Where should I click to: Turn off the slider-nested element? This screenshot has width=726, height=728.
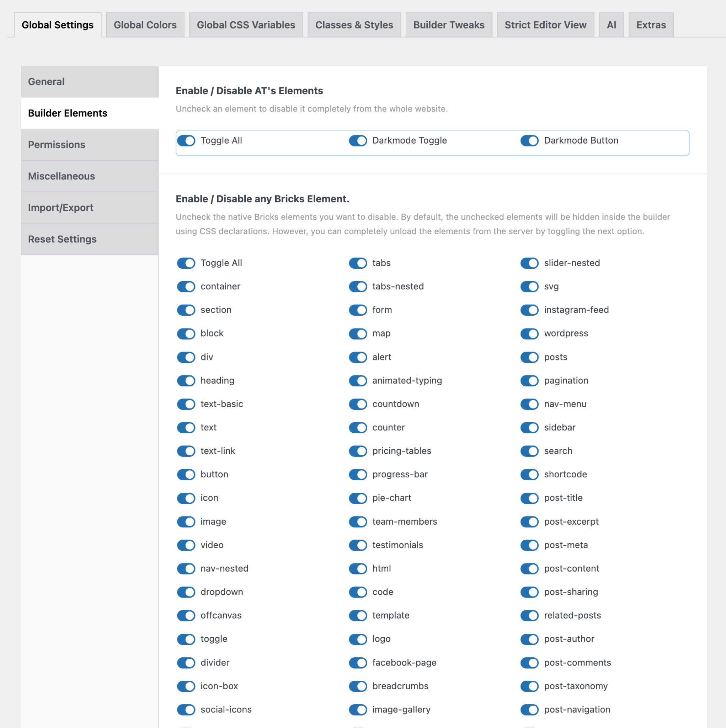pos(529,263)
